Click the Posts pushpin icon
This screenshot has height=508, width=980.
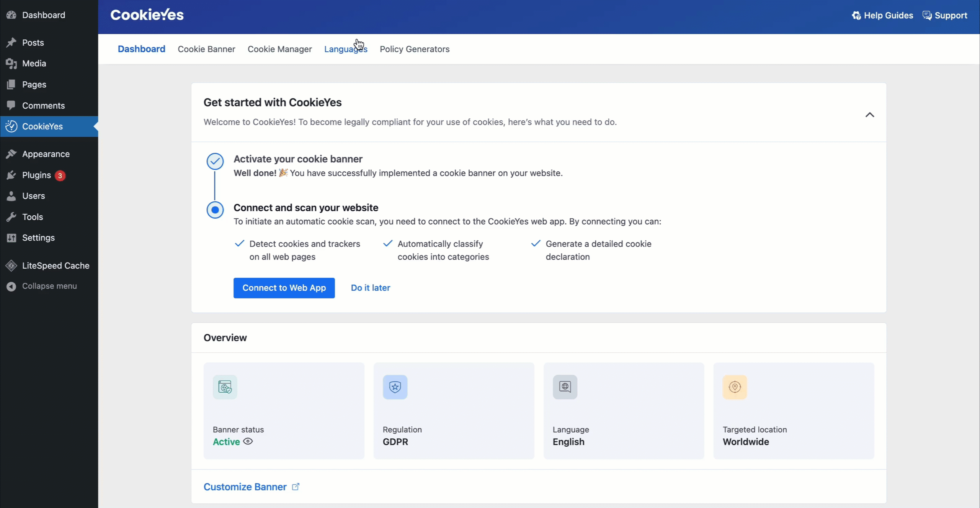point(11,43)
